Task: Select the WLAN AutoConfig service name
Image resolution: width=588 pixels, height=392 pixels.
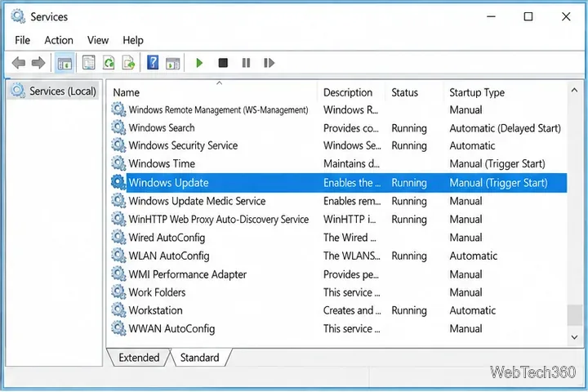Action: coord(169,256)
